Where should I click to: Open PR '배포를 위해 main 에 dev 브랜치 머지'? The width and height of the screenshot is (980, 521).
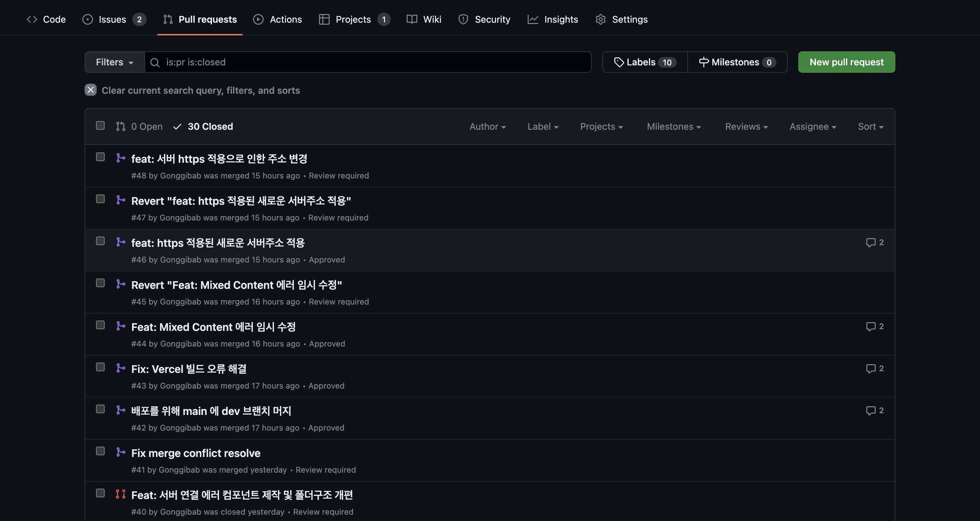[x=211, y=411]
